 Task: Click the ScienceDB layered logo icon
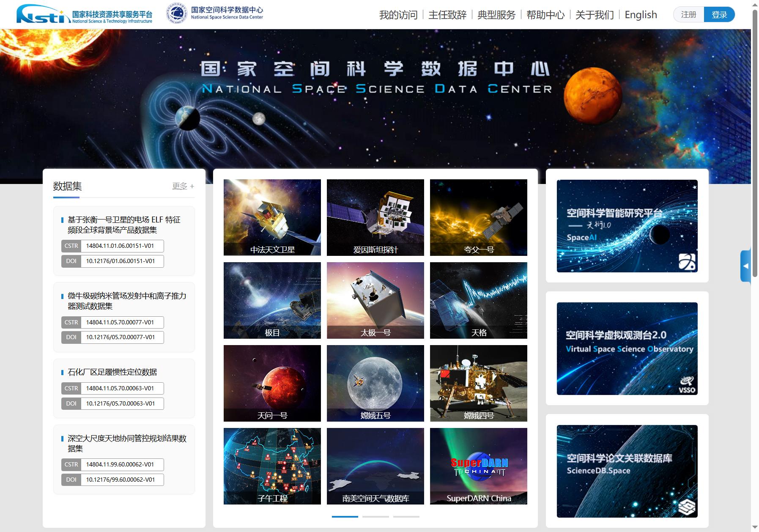pos(687,507)
